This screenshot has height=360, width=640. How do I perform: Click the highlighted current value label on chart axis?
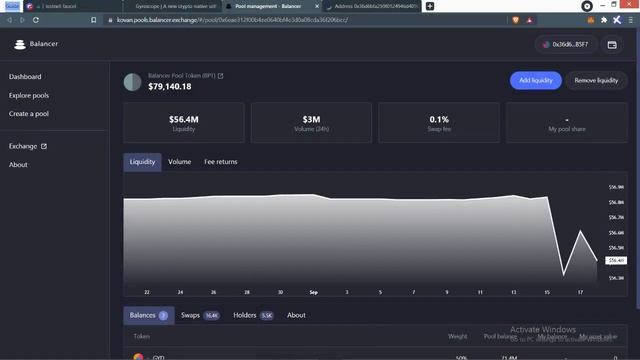click(616, 260)
